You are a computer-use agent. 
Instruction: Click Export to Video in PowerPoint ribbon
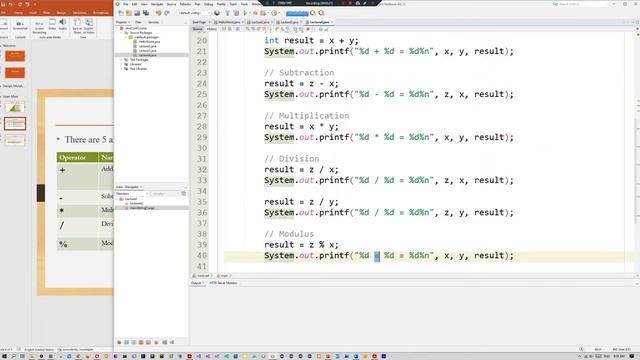[89, 26]
